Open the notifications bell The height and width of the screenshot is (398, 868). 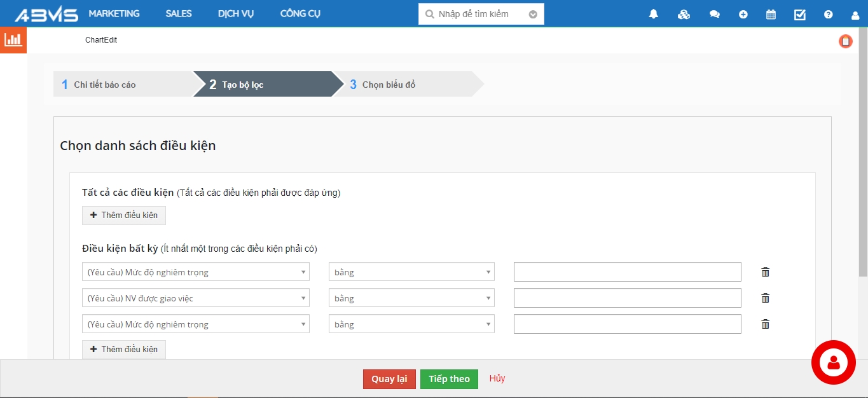(653, 14)
